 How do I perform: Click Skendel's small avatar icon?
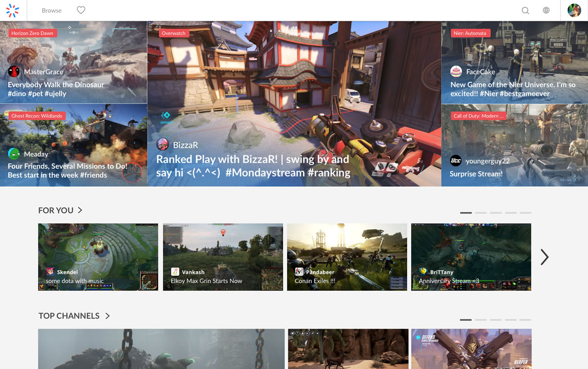point(50,271)
